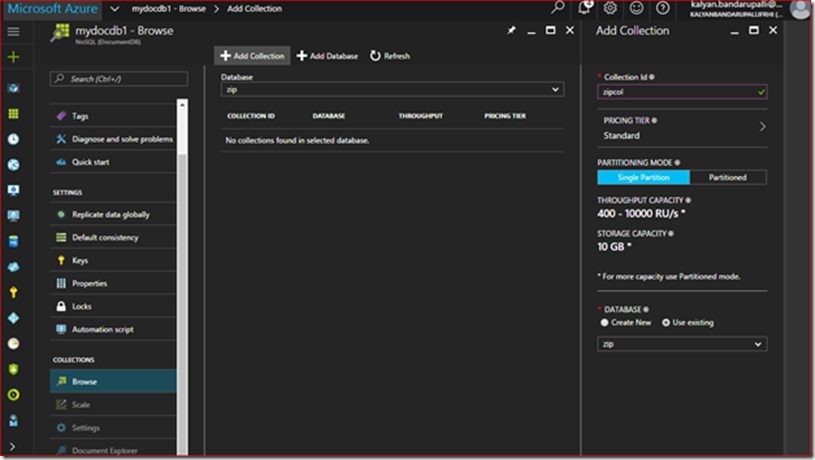
Task: Click the THROUGHPUT column header
Action: pyautogui.click(x=420, y=116)
